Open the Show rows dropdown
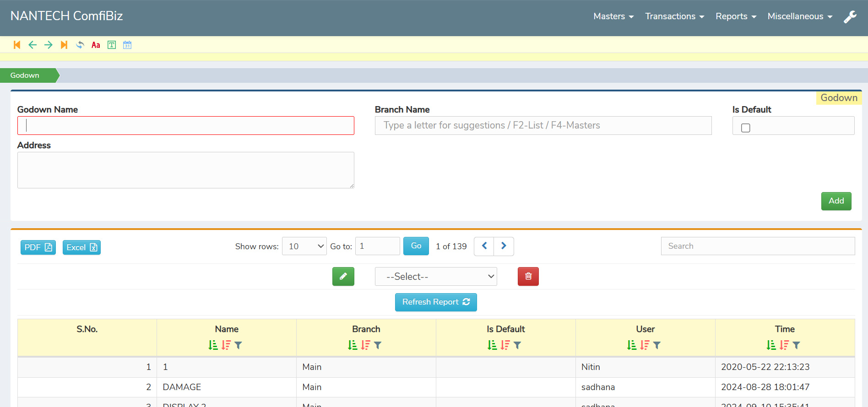 tap(304, 246)
